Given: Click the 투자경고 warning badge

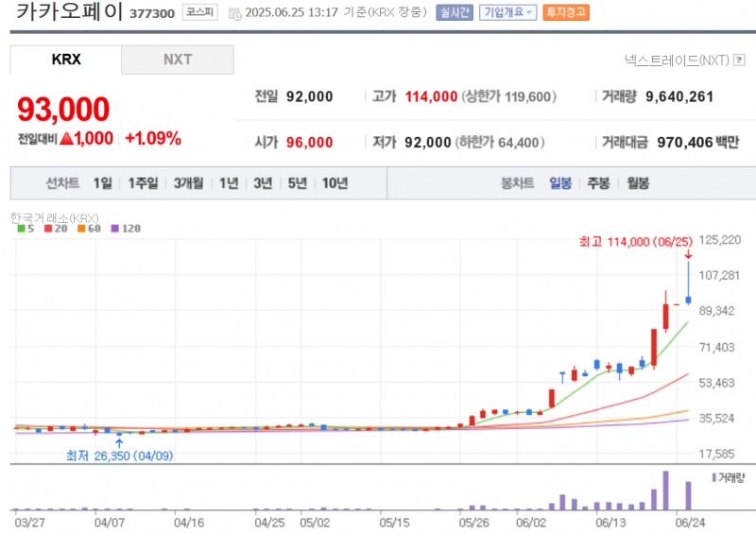Looking at the screenshot, I should coord(566,13).
